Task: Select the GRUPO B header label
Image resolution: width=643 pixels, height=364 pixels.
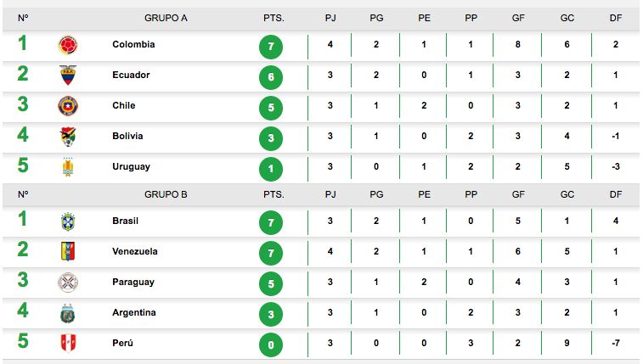Action: point(166,194)
